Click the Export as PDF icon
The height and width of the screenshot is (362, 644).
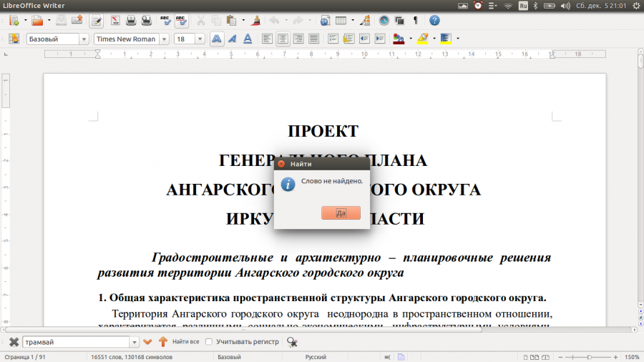click(114, 21)
